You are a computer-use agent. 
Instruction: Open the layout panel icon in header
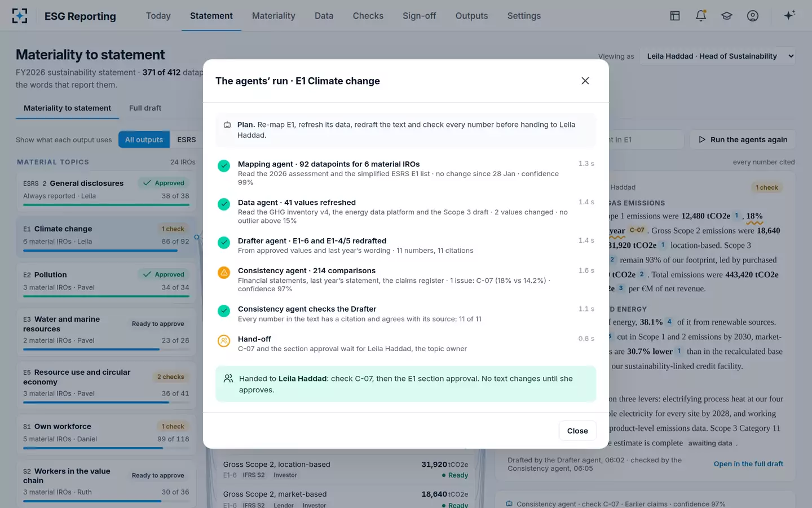tap(675, 16)
